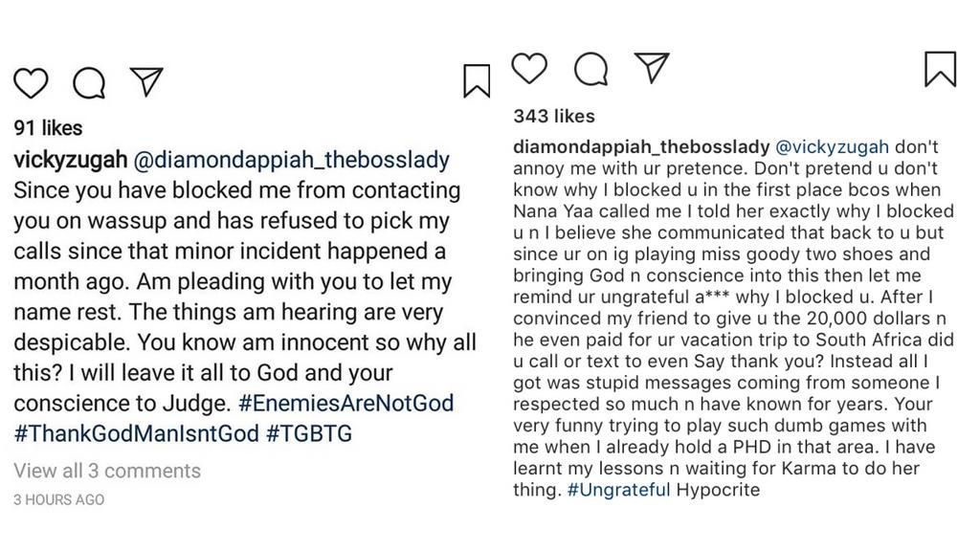Tap comment bubble on diamondappiah post

tap(590, 69)
